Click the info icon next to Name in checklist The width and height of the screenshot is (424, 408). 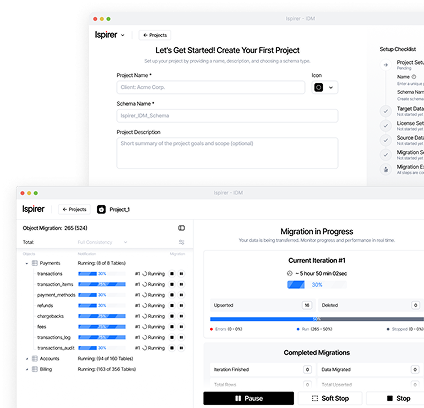tap(414, 77)
